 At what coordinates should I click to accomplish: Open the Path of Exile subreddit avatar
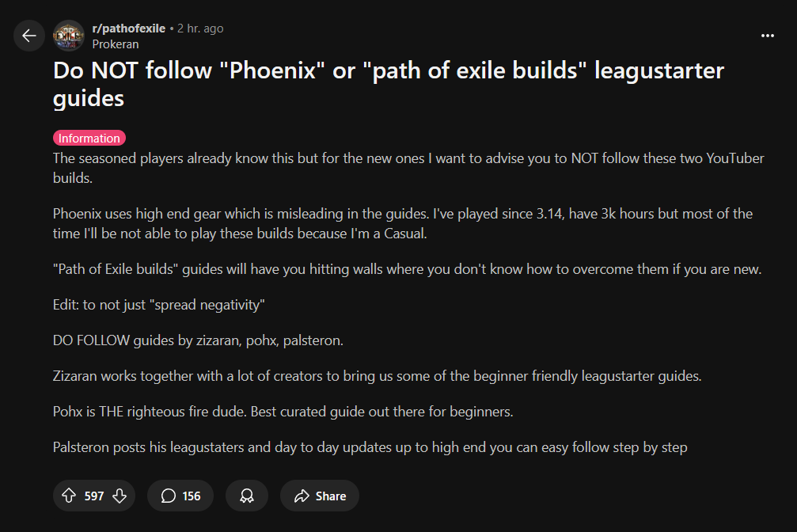(x=69, y=36)
